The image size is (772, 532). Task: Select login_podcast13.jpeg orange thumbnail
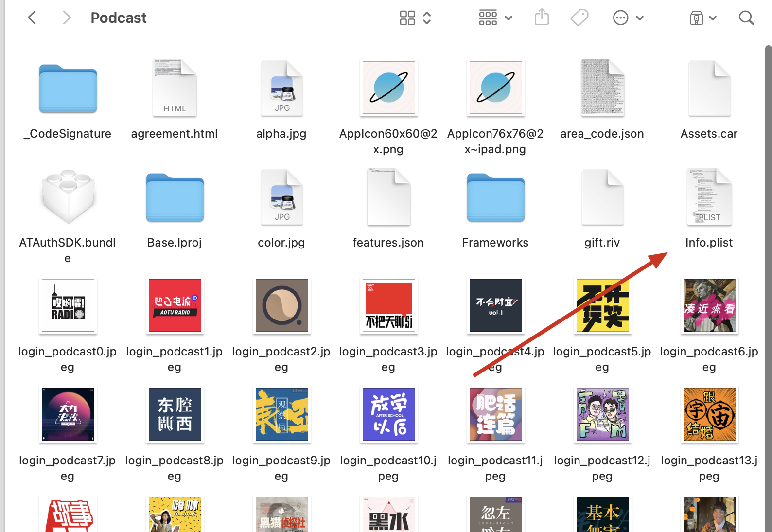click(x=709, y=414)
